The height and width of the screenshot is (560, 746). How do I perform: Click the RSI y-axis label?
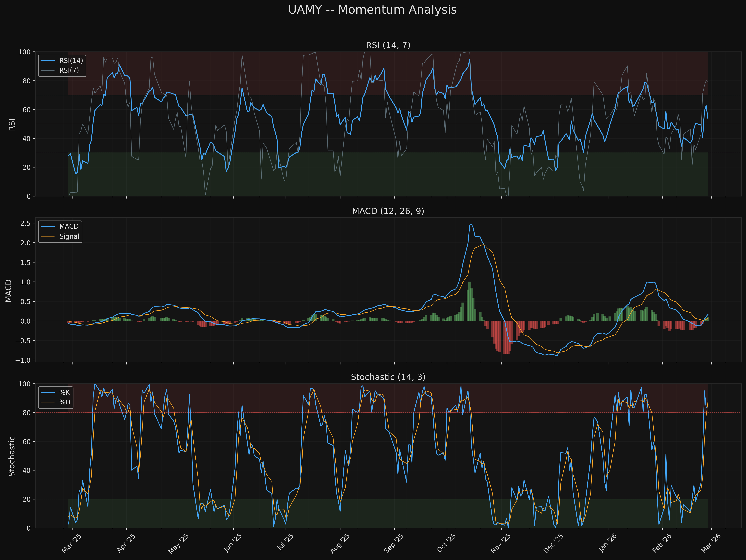point(12,124)
